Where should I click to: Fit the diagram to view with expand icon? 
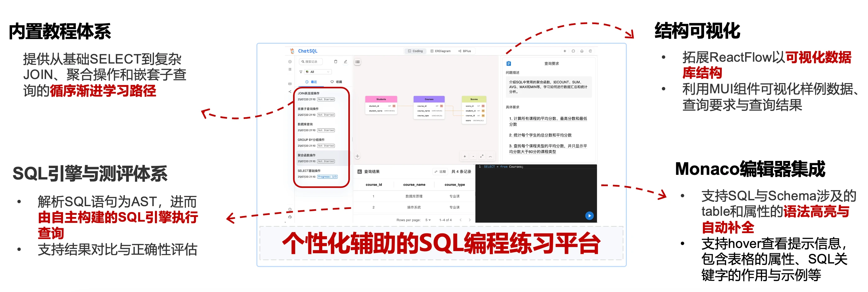(x=481, y=156)
